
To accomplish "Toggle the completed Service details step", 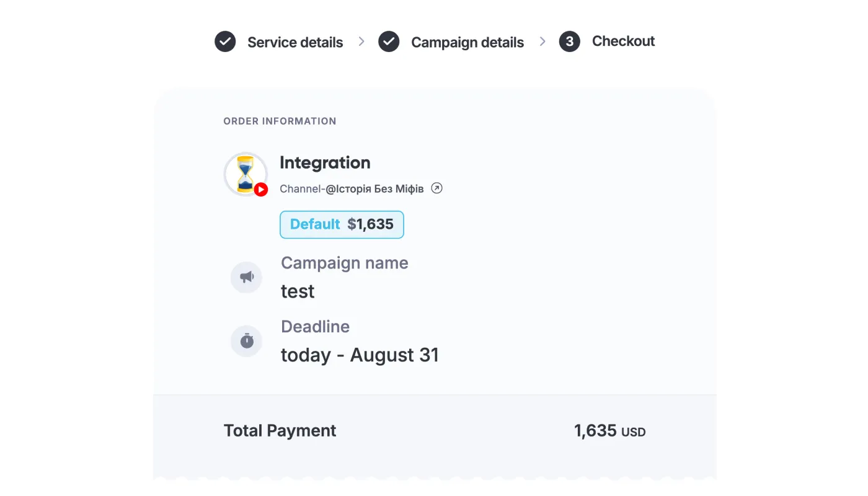I will [x=225, y=42].
